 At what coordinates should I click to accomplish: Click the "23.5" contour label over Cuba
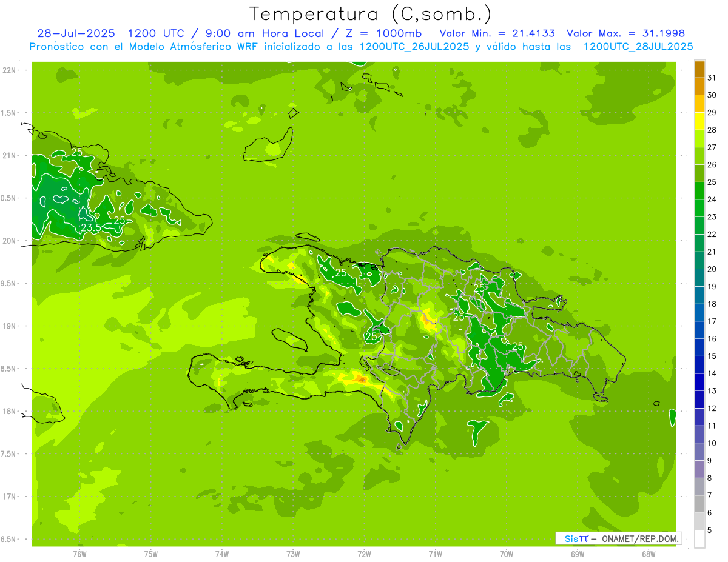[x=90, y=227]
